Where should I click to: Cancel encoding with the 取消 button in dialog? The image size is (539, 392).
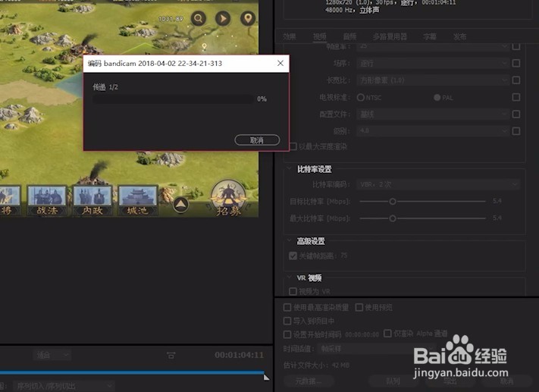257,140
